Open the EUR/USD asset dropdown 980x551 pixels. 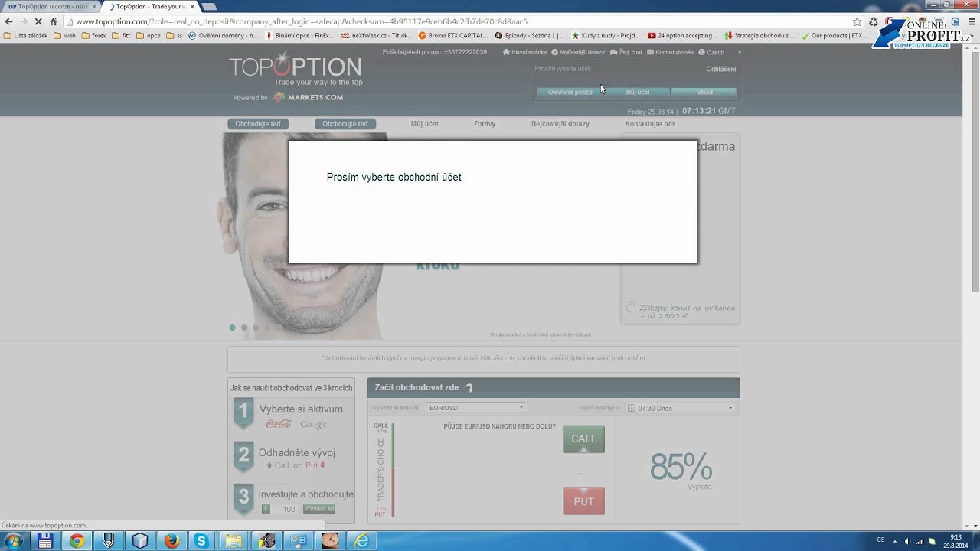tap(475, 408)
